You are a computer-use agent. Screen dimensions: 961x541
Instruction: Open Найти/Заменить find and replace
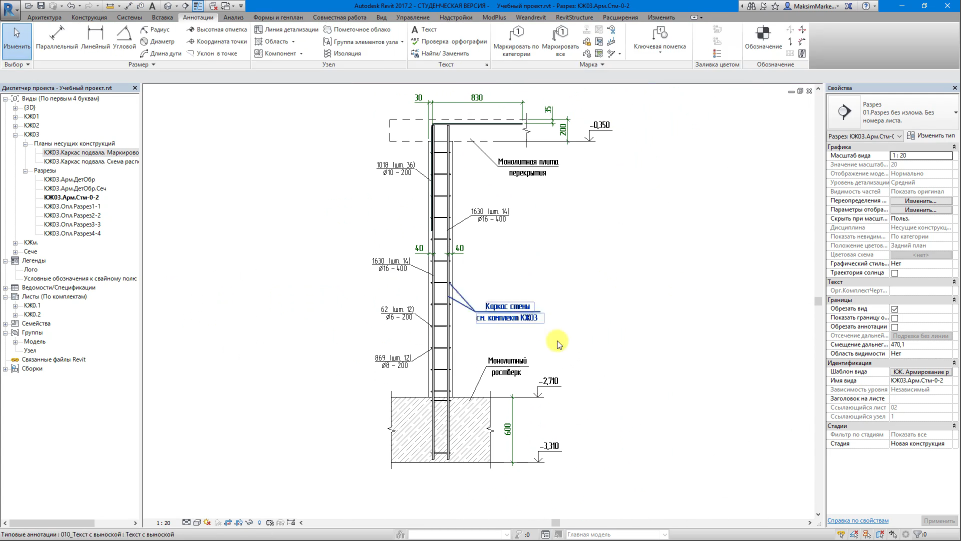[439, 53]
